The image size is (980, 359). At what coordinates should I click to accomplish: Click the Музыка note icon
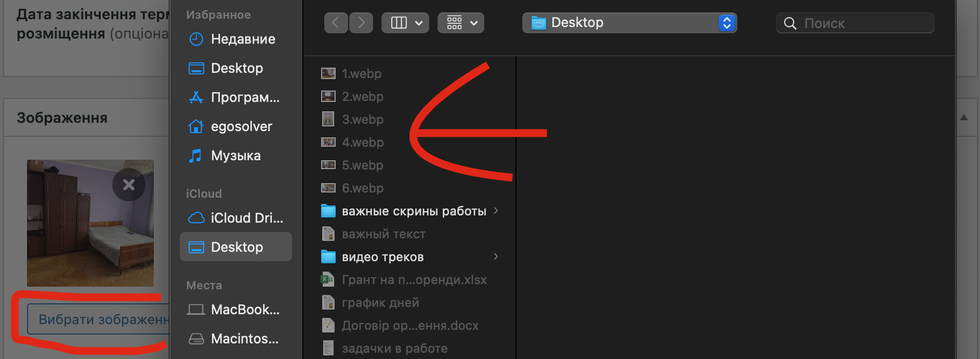195,156
